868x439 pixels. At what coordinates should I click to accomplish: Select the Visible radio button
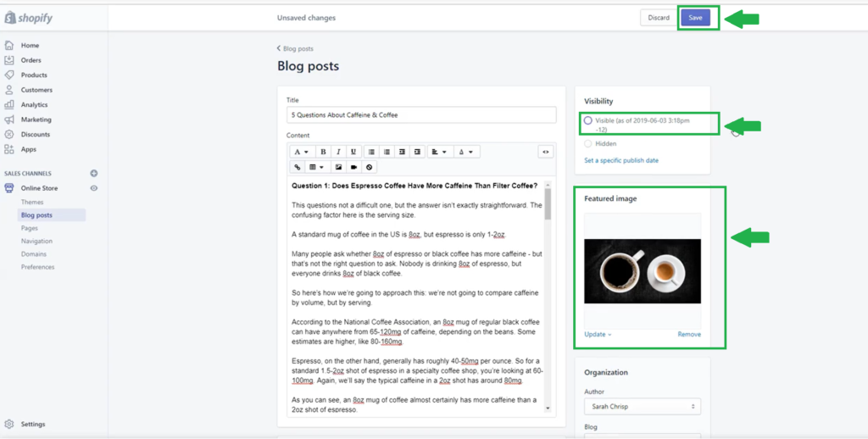[x=588, y=120]
